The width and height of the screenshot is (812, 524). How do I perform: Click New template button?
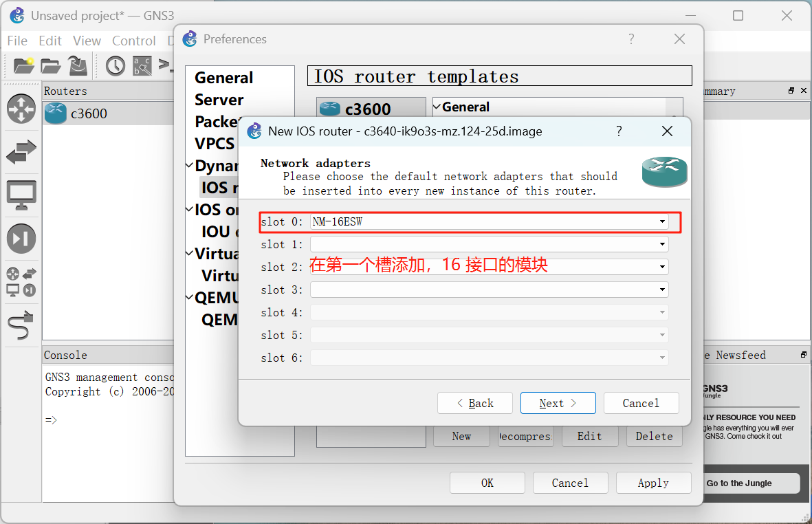tap(461, 437)
